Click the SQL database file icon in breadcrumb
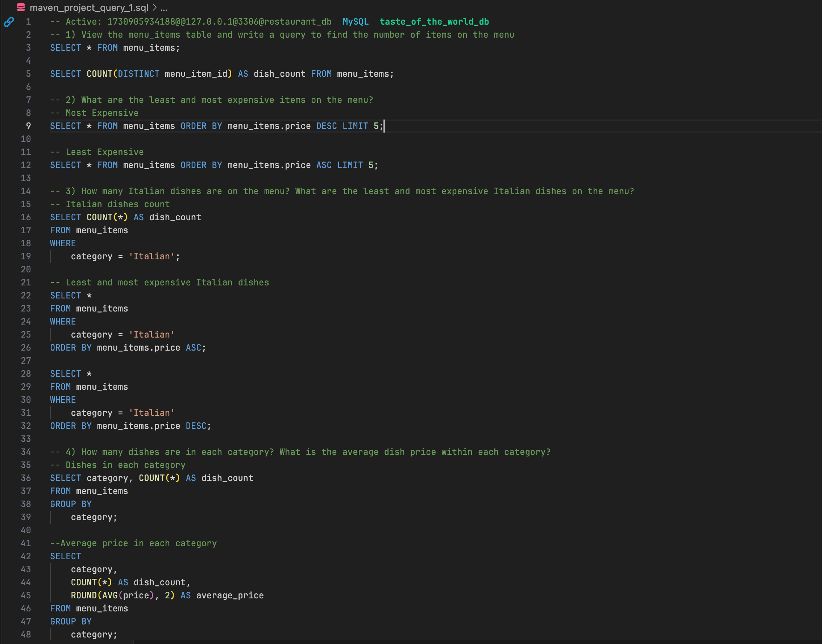The image size is (822, 644). (21, 7)
